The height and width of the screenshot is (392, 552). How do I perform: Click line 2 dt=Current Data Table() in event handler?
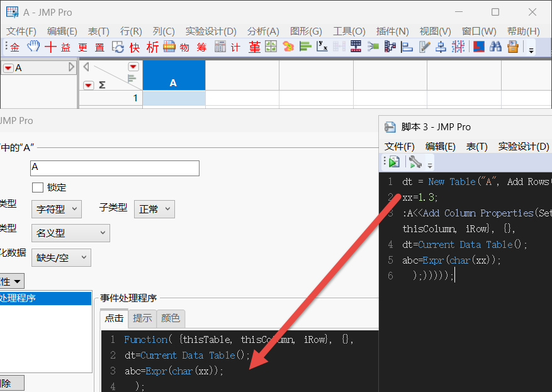[x=187, y=355]
